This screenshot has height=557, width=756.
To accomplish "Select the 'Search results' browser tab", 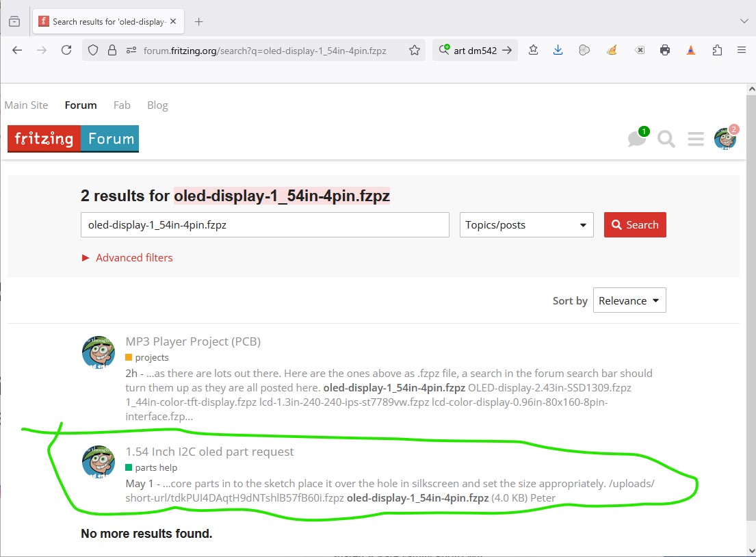I will click(x=108, y=22).
